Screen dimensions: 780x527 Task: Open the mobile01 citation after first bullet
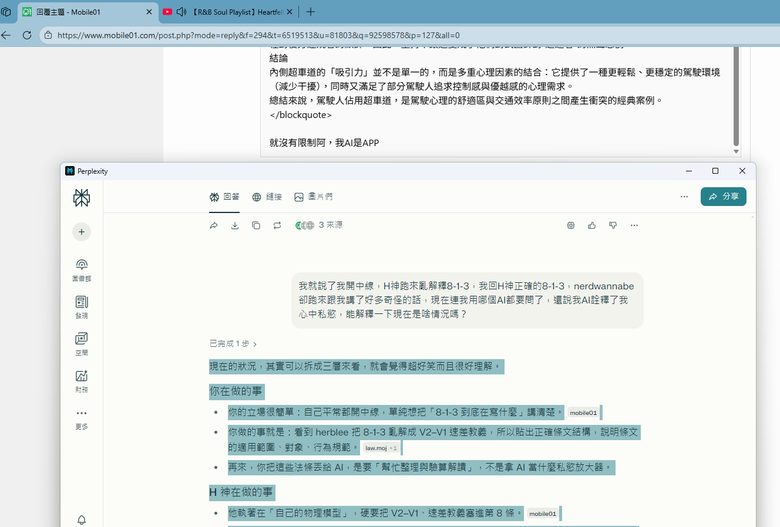tap(583, 413)
